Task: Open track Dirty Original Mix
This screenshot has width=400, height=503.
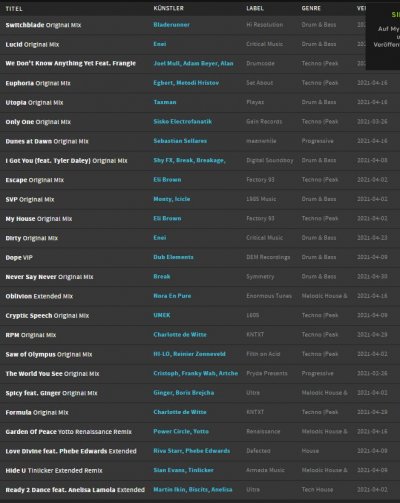Action: point(32,238)
